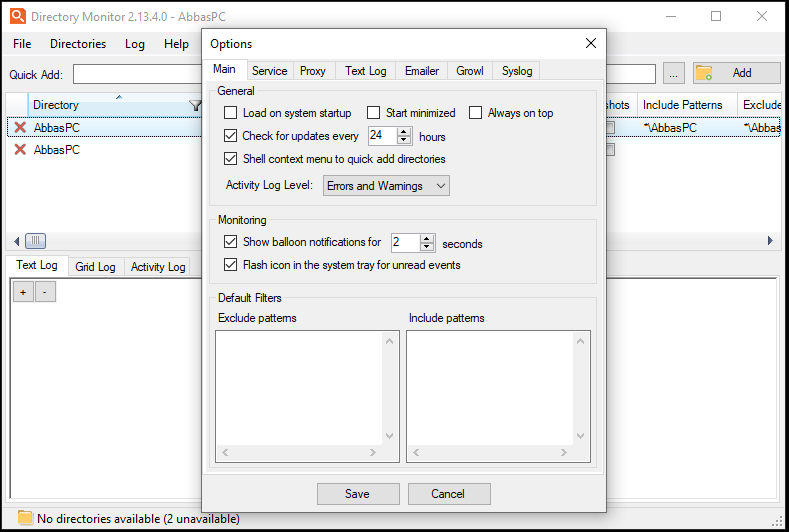
Task: Save the options settings
Action: [358, 494]
